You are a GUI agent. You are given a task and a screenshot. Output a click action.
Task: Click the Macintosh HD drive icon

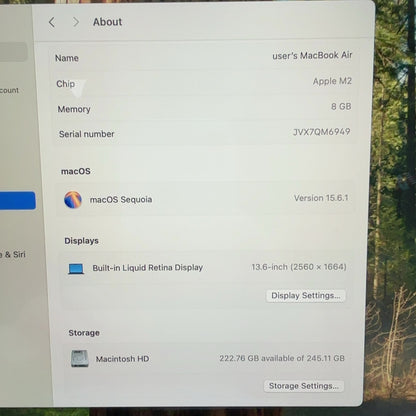[80, 359]
